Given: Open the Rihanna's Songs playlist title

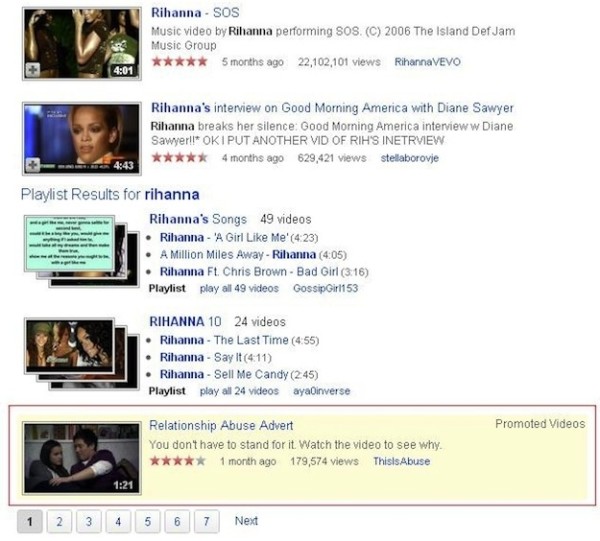Looking at the screenshot, I should tap(198, 219).
